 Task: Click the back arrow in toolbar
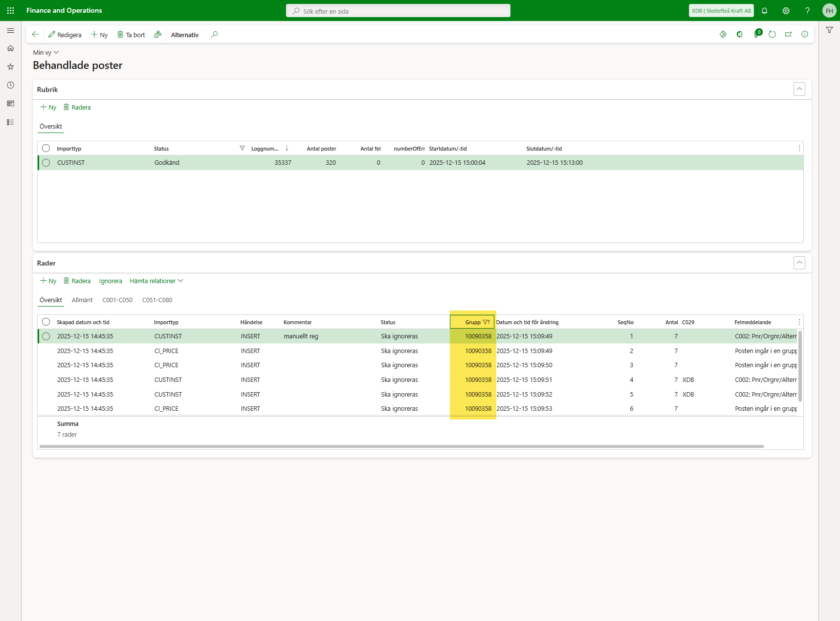[35, 35]
